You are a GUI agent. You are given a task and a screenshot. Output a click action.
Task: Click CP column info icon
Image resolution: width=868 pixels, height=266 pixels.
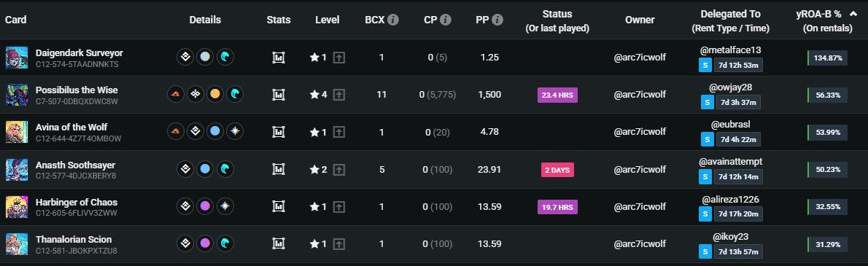(446, 20)
